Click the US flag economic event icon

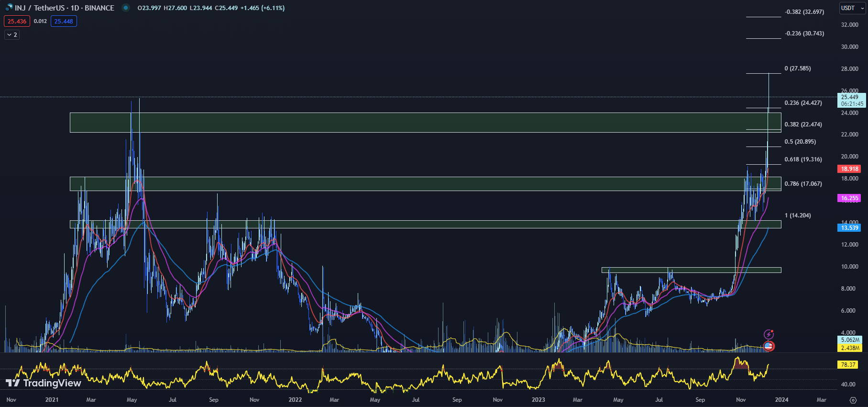click(x=769, y=346)
